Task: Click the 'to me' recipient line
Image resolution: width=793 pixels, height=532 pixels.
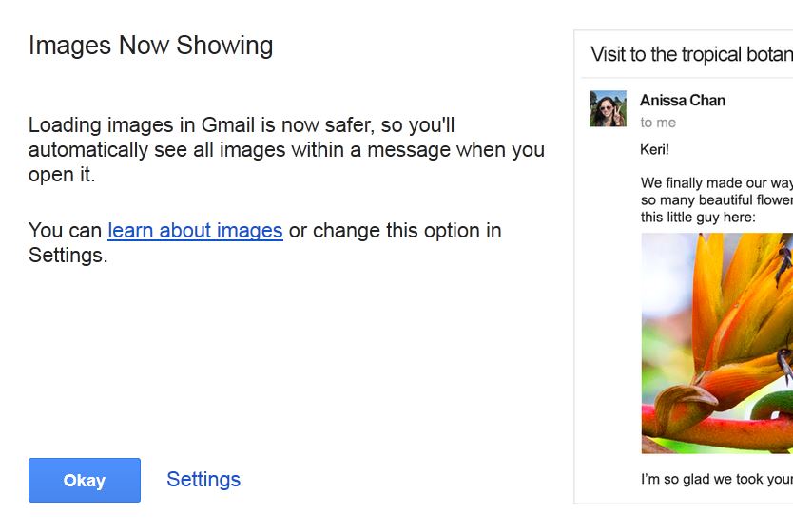Action: click(658, 123)
